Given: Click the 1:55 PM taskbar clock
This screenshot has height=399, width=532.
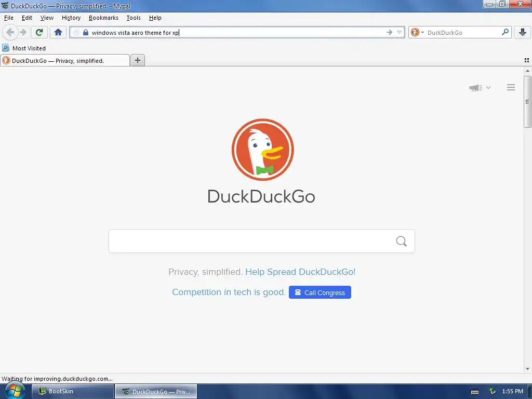Looking at the screenshot, I should click(512, 391).
